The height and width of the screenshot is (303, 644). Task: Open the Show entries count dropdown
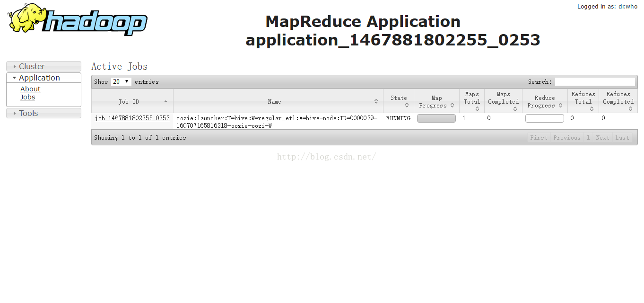pyautogui.click(x=121, y=81)
